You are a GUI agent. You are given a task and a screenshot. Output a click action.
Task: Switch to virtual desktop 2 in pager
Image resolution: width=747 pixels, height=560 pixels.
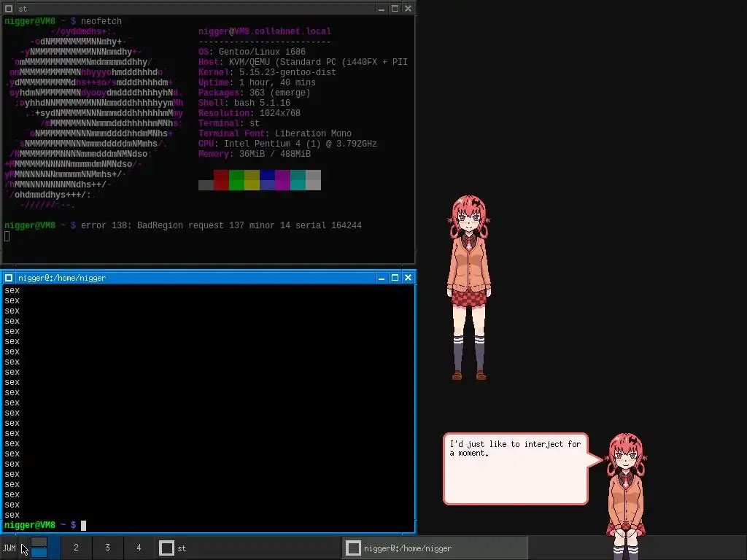point(76,548)
